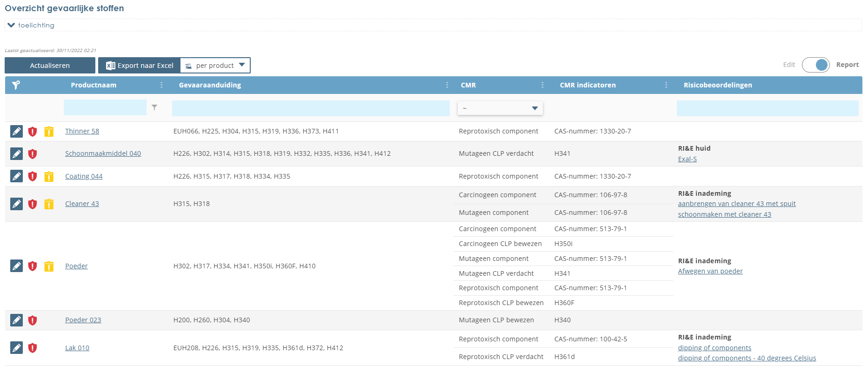Toggle the Edit/Report switch
This screenshot has width=868, height=366.
pyautogui.click(x=815, y=65)
